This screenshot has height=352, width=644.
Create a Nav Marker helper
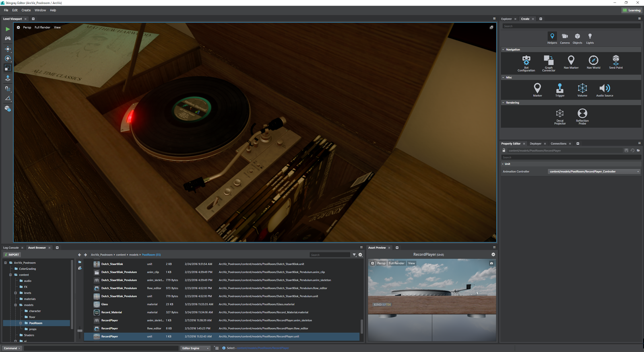pos(571,62)
